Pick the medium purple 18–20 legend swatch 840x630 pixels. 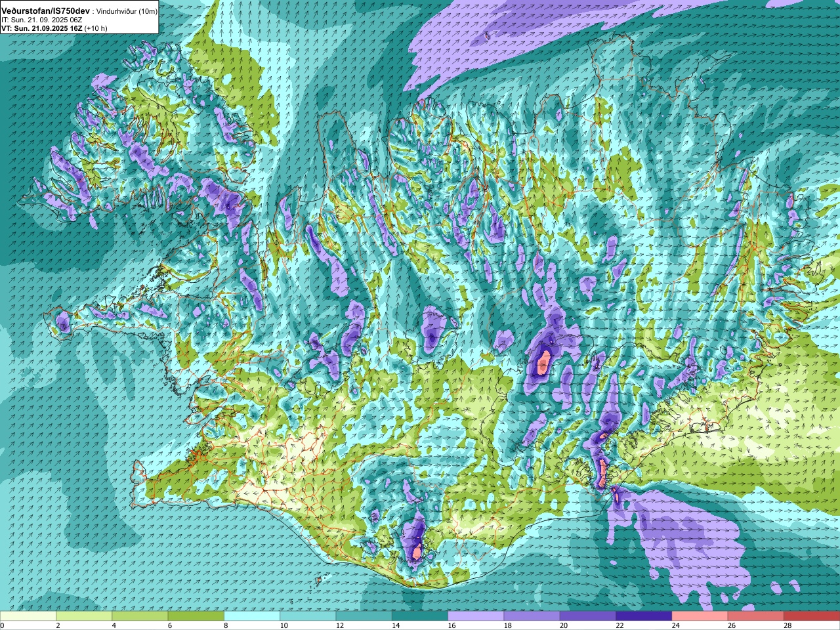532,616
